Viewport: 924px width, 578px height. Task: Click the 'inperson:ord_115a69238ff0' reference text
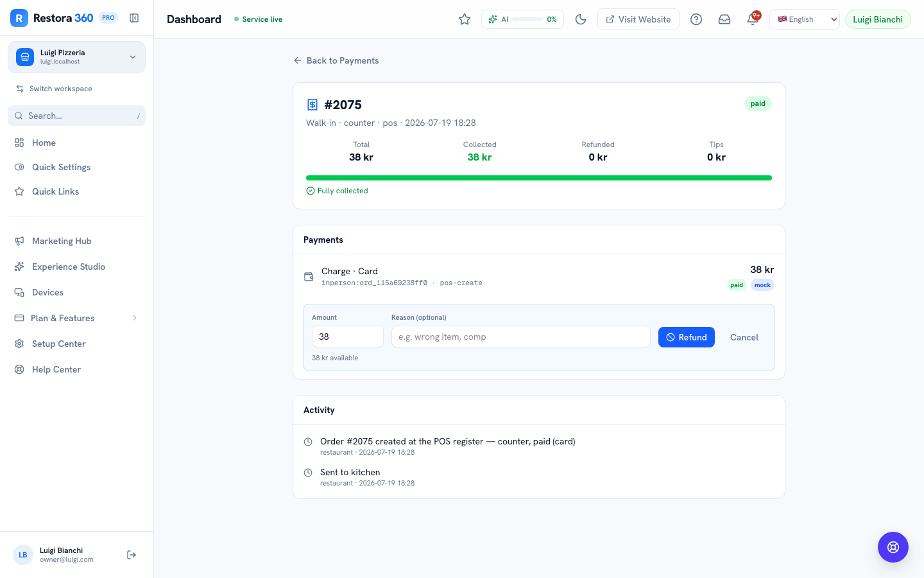(x=374, y=283)
